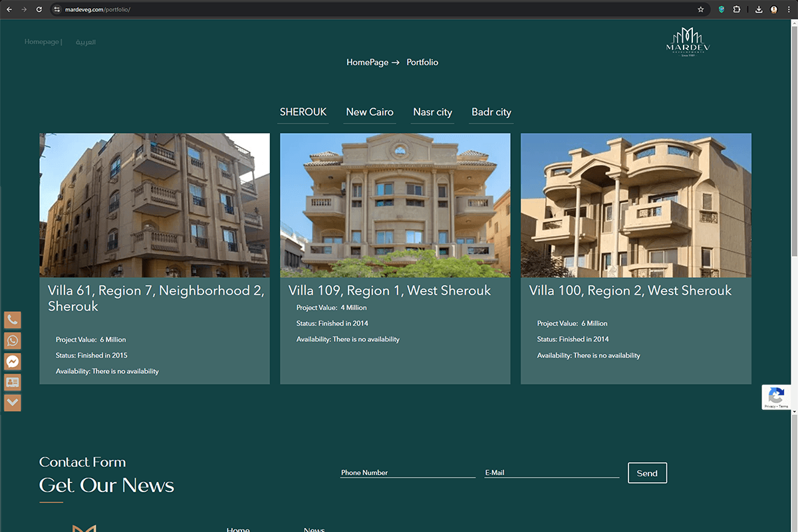Click the Mardev logo
This screenshot has height=532, width=798.
(x=688, y=43)
